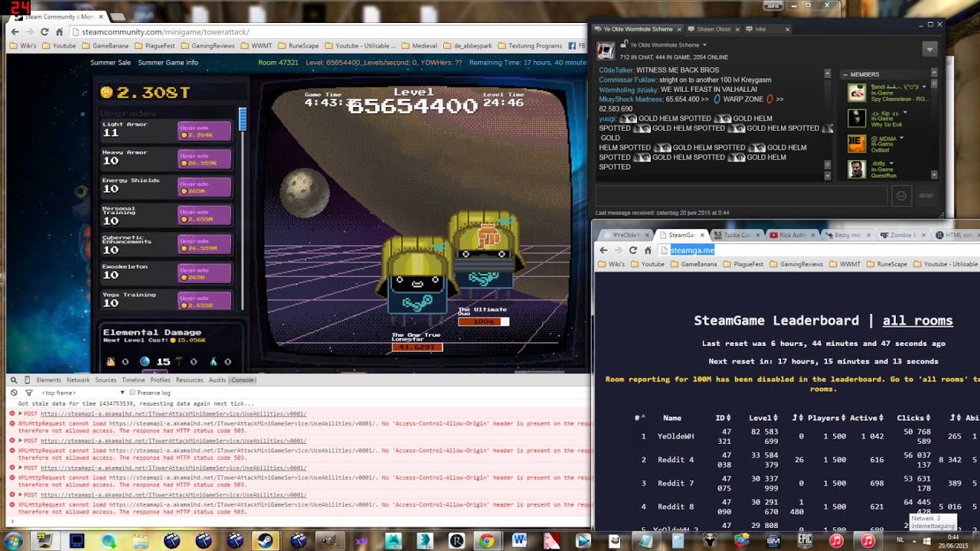Screen dimensions: 980x551
Task: Clear the console log
Action: [x=13, y=393]
